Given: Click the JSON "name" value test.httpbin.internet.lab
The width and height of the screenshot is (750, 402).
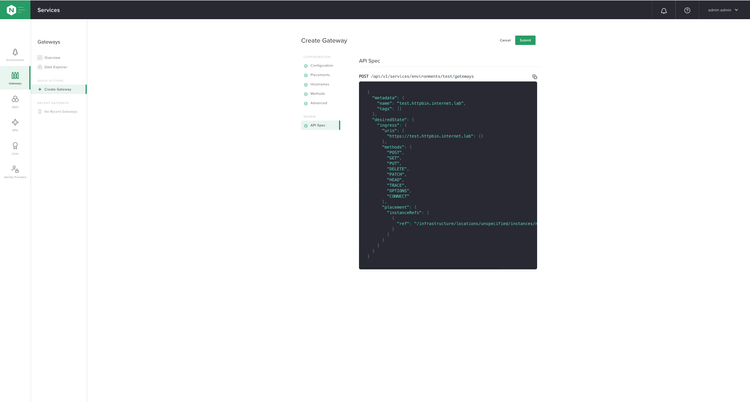Looking at the screenshot, I should click(431, 103).
